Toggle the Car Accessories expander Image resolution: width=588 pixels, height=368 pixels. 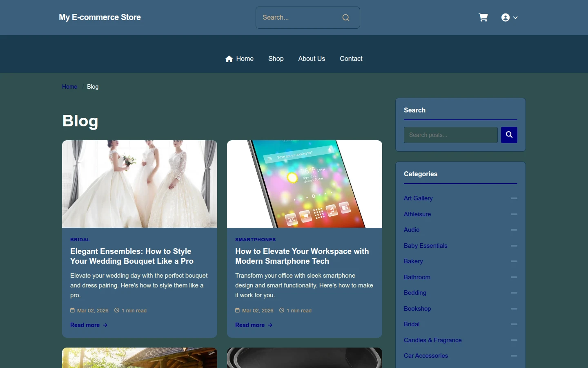pyautogui.click(x=514, y=356)
